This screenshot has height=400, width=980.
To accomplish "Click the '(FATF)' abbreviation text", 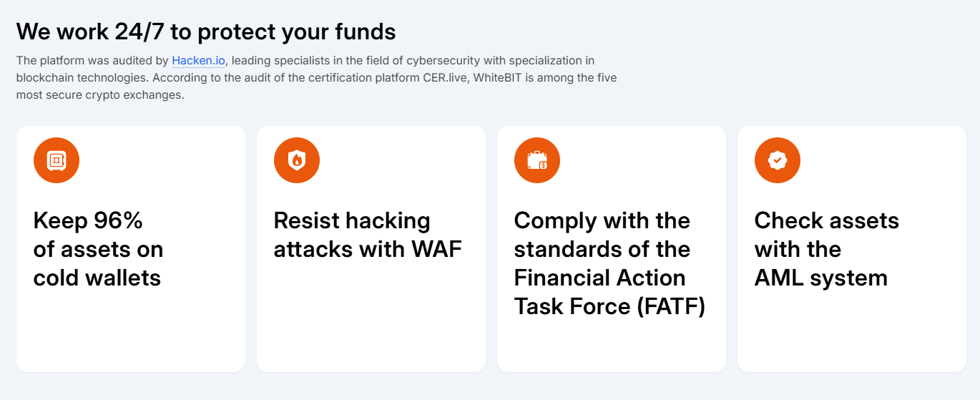I will pyautogui.click(x=671, y=306).
